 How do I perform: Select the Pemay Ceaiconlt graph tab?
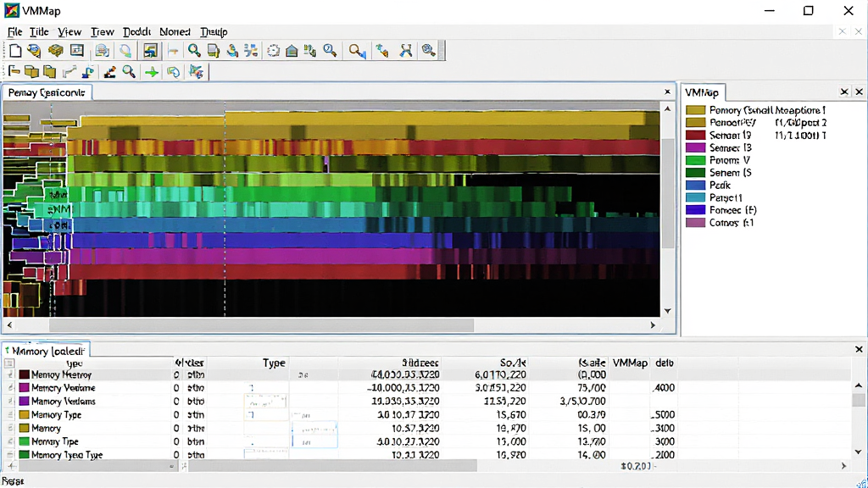47,92
